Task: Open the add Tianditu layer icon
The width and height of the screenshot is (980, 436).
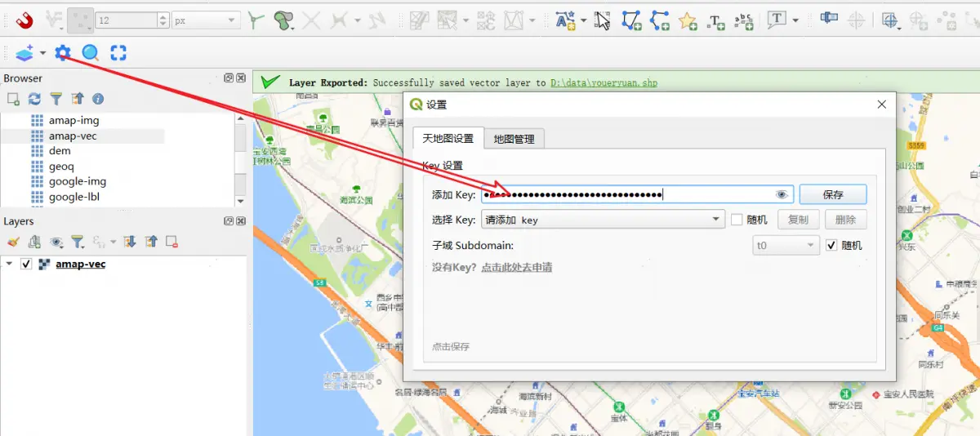Action: click(x=24, y=53)
